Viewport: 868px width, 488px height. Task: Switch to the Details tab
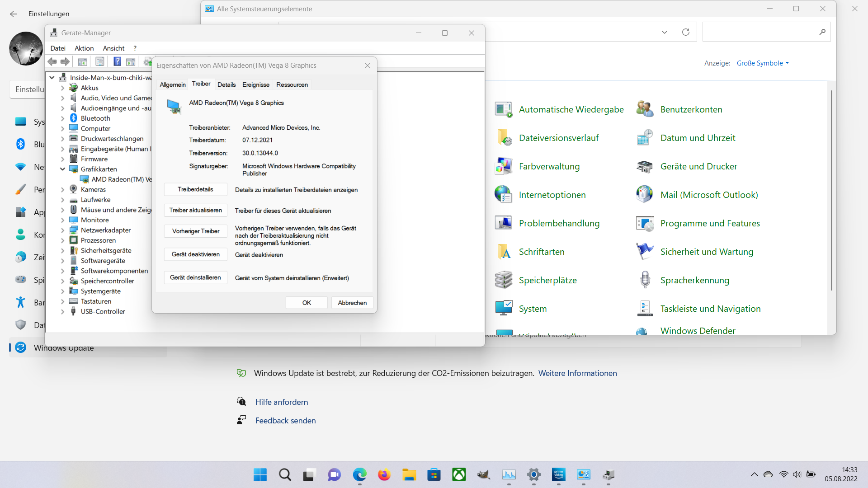coord(226,85)
